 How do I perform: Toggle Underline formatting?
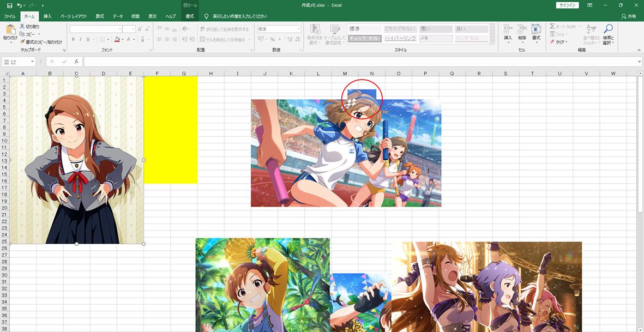tap(87, 39)
